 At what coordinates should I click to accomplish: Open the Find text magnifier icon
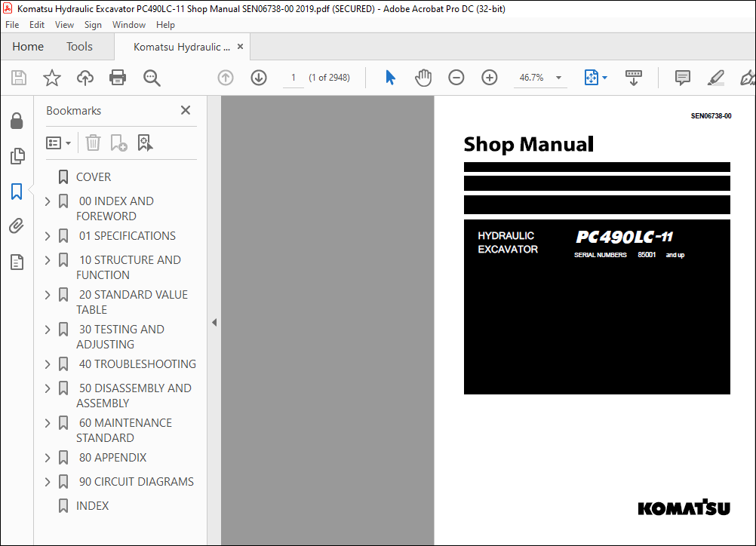click(x=152, y=78)
